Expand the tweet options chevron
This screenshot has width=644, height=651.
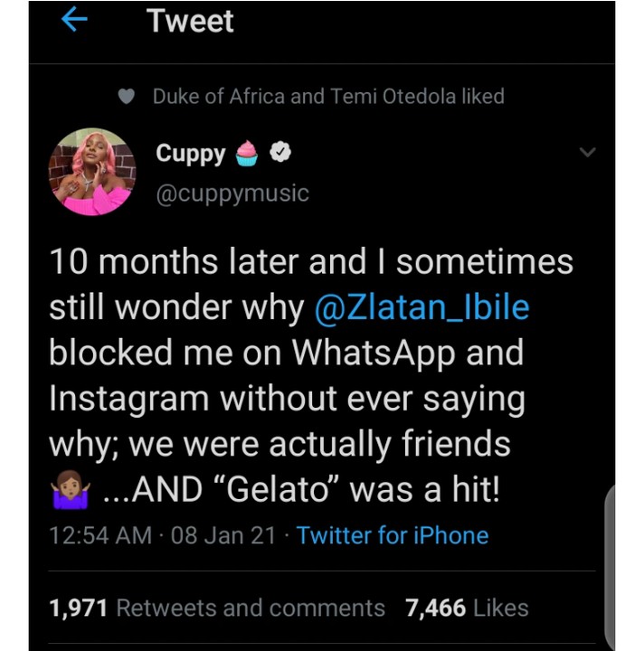[x=588, y=152]
